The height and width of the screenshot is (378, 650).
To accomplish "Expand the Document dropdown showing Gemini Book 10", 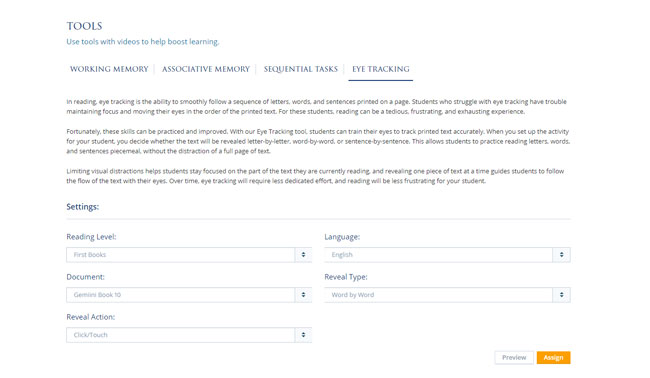I will 189,295.
